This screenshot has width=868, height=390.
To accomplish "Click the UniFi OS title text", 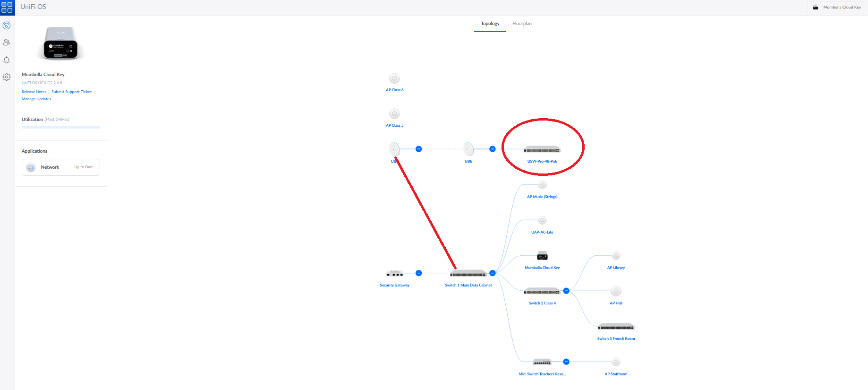I will coord(33,7).
